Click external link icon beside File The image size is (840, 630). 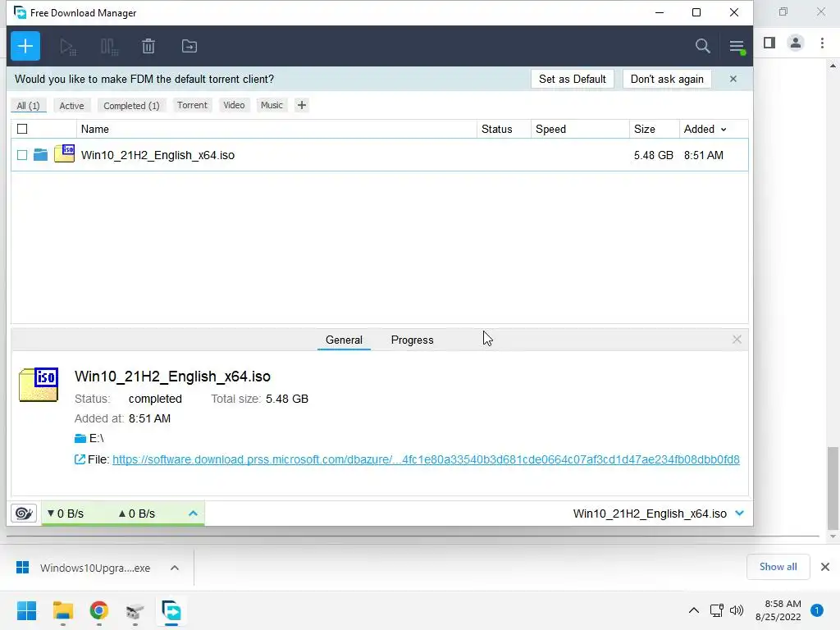click(80, 459)
